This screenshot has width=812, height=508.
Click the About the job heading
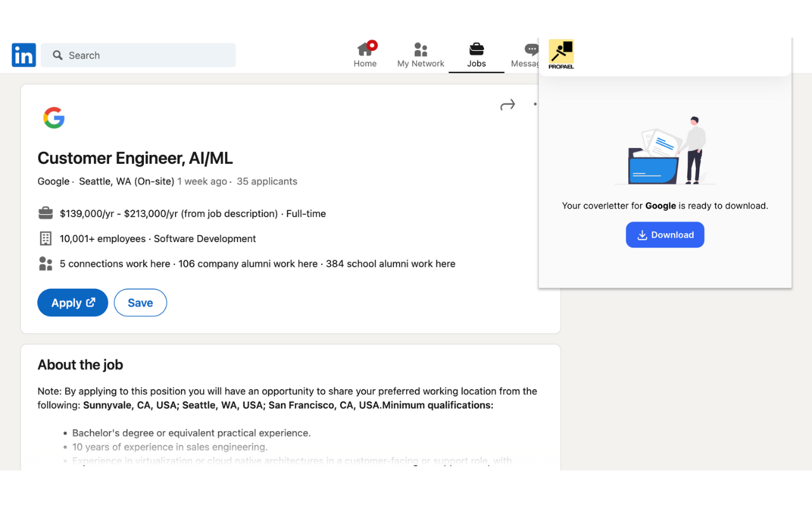[x=80, y=364]
